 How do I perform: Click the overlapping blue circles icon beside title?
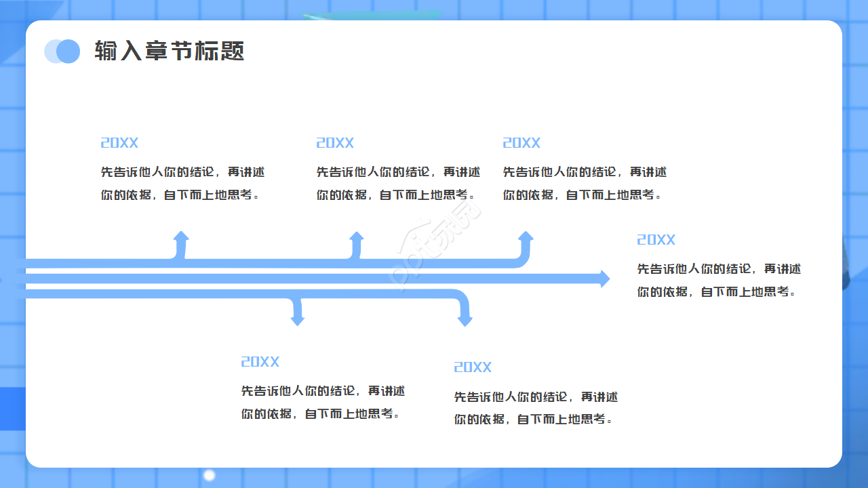click(x=62, y=51)
